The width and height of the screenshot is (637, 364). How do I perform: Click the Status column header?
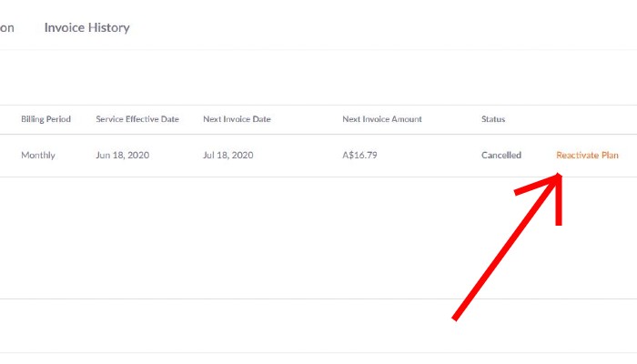tap(493, 120)
